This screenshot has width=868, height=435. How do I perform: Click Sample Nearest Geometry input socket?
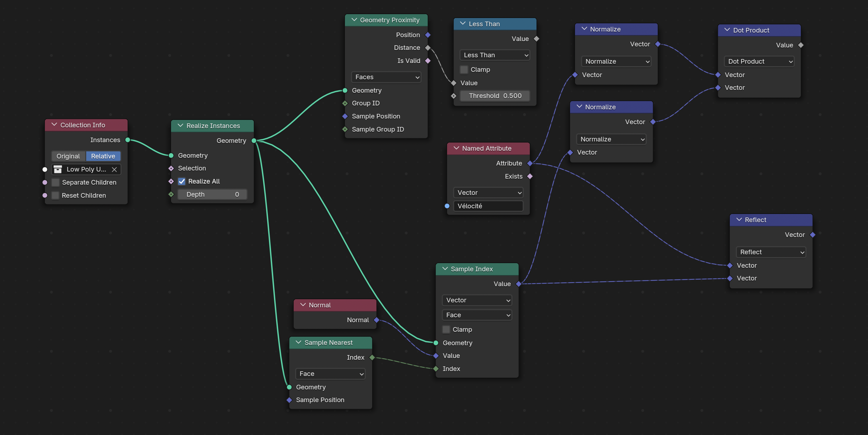tap(289, 387)
